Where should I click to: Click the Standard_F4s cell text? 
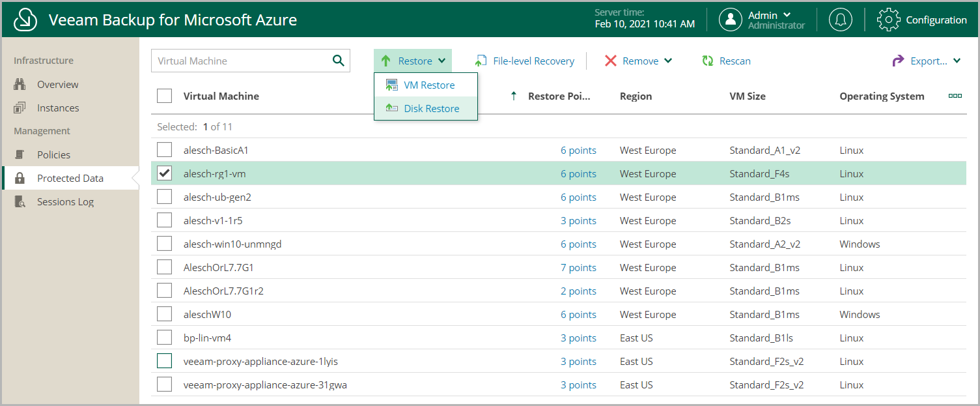[x=759, y=173]
